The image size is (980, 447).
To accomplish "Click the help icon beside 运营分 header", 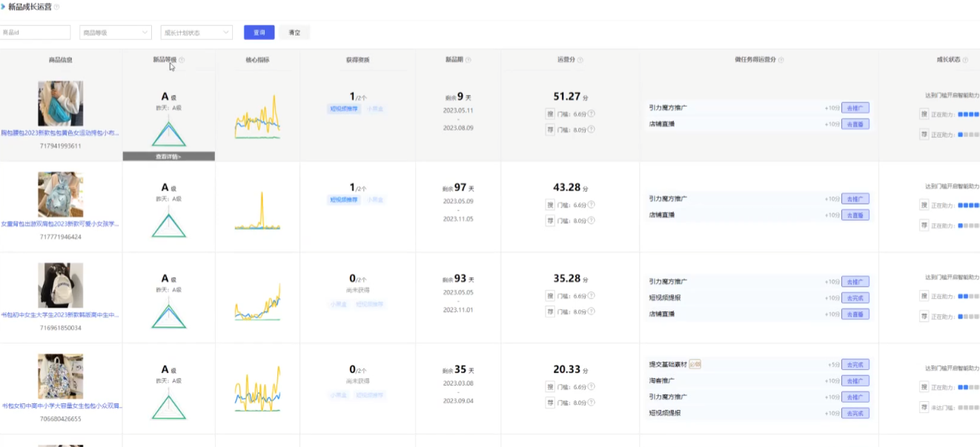I will [x=580, y=60].
